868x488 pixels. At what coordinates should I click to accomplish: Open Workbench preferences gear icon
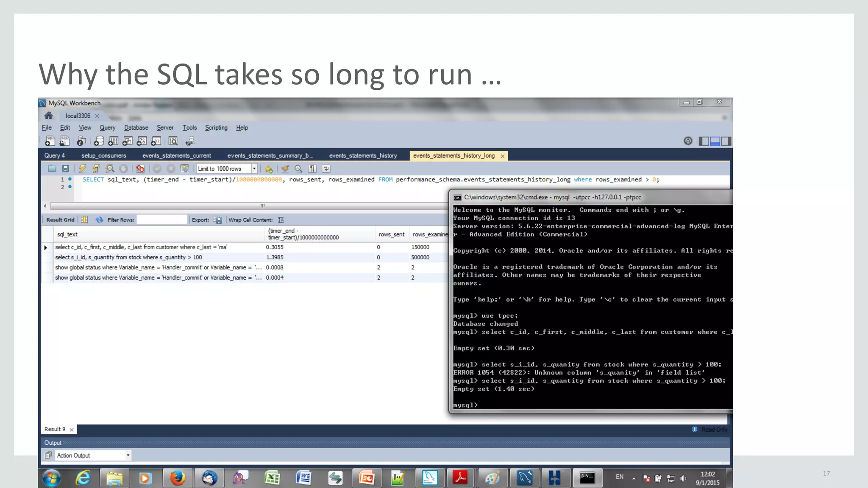[688, 141]
